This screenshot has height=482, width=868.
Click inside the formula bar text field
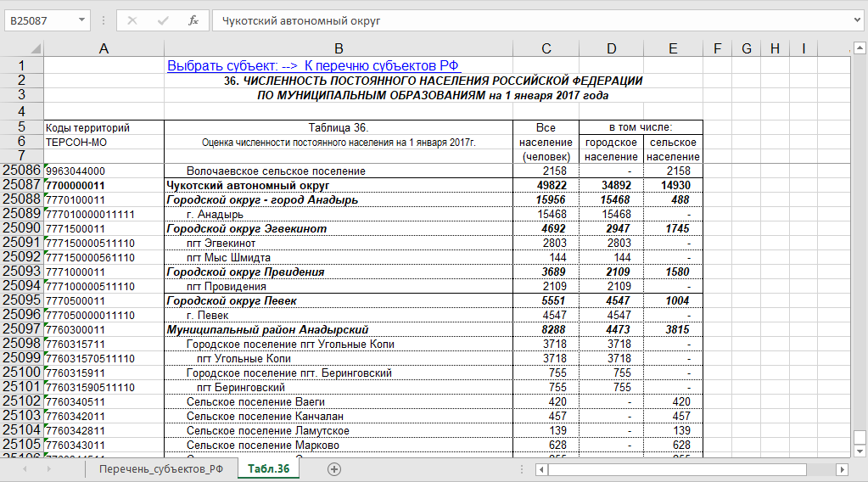point(526,20)
